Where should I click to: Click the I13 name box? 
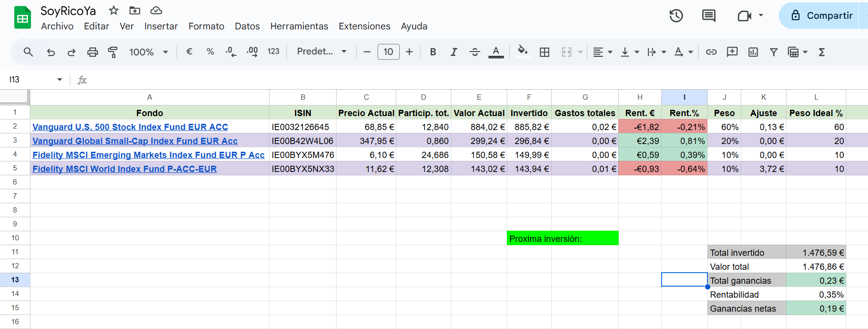(x=30, y=79)
